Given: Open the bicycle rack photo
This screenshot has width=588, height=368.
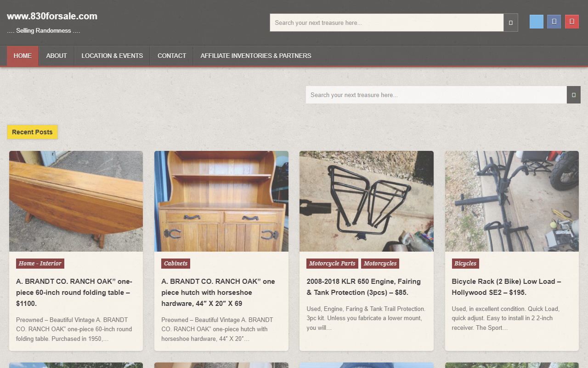Looking at the screenshot, I should [512, 201].
